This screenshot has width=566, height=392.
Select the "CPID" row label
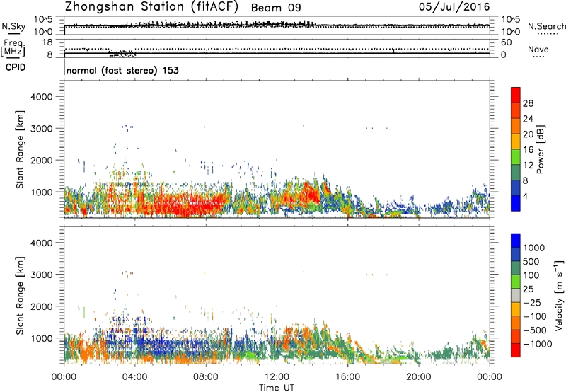[16, 67]
